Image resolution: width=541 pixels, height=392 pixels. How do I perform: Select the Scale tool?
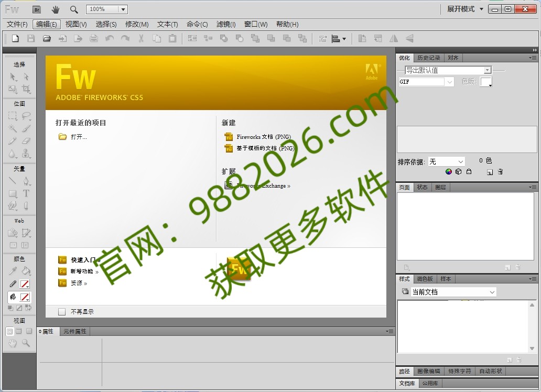[x=13, y=89]
